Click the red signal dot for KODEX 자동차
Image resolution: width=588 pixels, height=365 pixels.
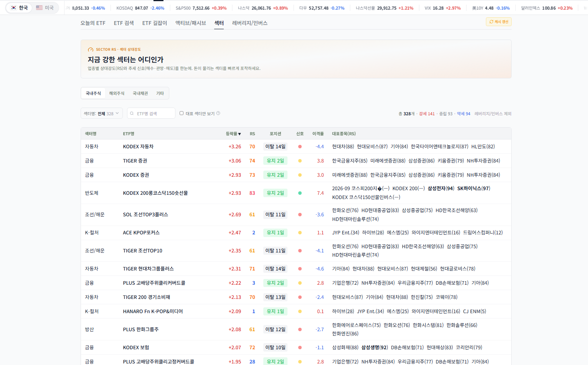[x=300, y=146]
